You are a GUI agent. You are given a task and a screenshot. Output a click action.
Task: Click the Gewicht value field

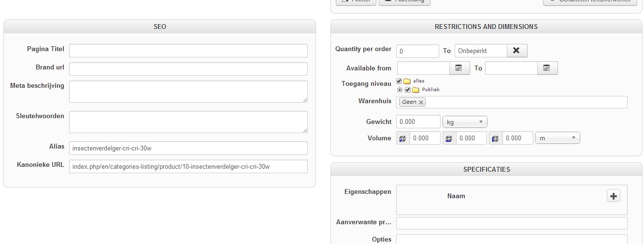[x=418, y=122]
